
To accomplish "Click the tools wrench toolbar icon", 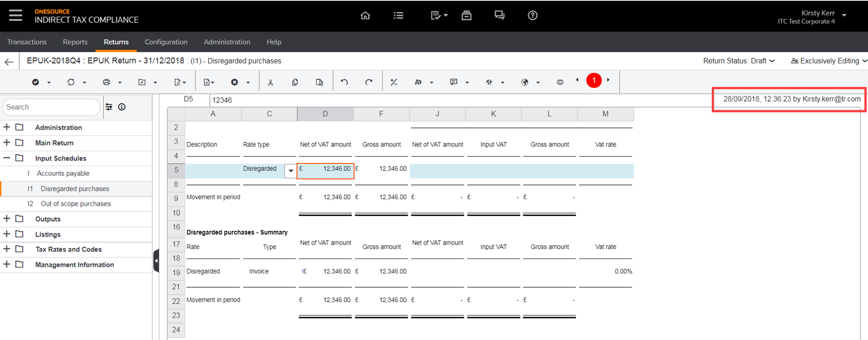I will tap(489, 82).
